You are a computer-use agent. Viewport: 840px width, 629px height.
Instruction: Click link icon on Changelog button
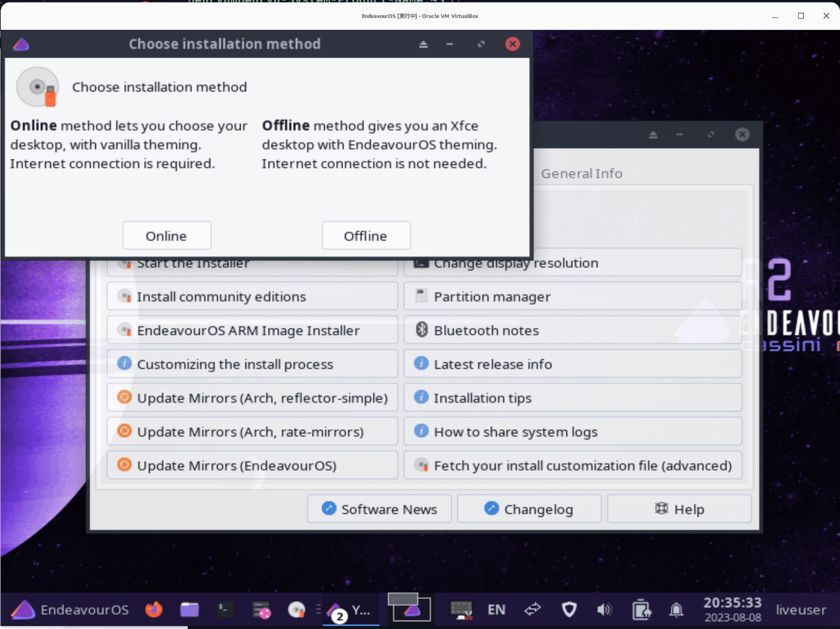(491, 508)
